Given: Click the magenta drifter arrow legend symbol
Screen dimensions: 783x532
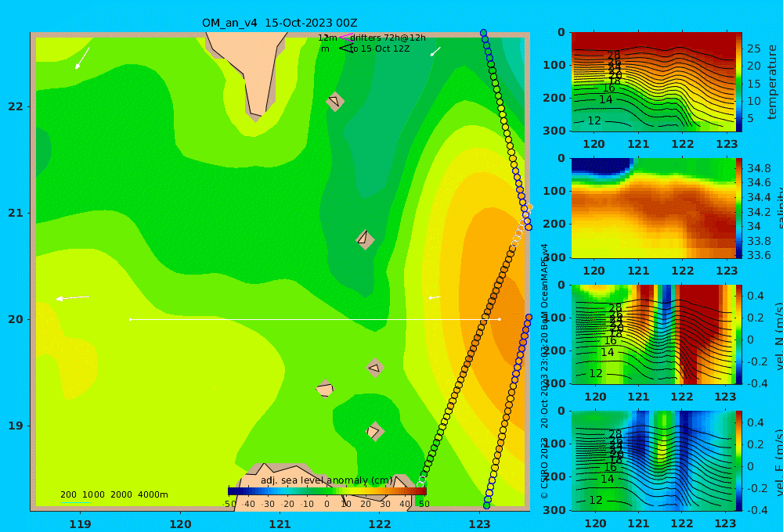Looking at the screenshot, I should pos(345,37).
